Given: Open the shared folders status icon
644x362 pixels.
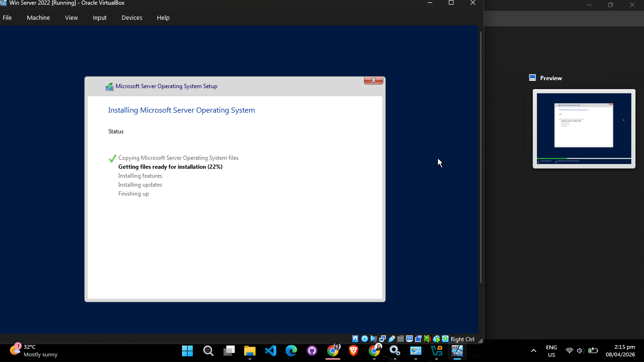Looking at the screenshot, I should pos(400,339).
